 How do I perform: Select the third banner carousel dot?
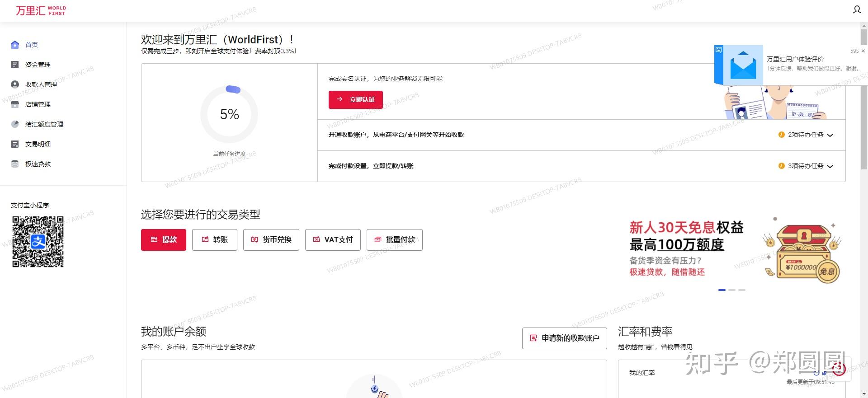[x=742, y=290]
